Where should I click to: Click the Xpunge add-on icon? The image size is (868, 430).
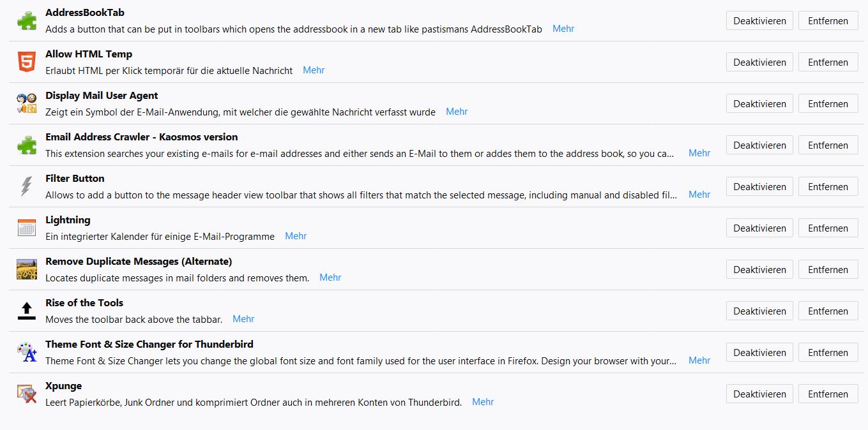pyautogui.click(x=27, y=394)
